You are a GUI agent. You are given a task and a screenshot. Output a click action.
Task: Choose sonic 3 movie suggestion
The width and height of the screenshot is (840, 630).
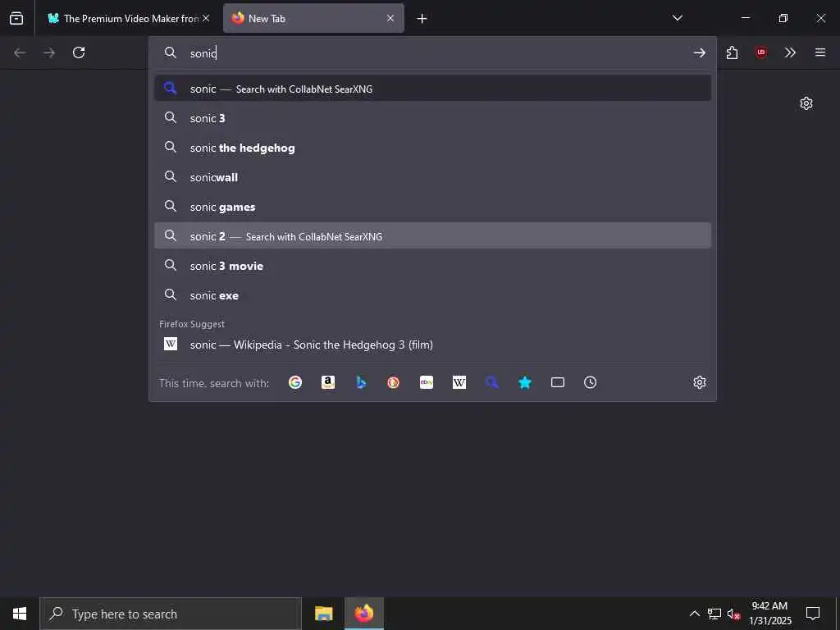pos(432,265)
